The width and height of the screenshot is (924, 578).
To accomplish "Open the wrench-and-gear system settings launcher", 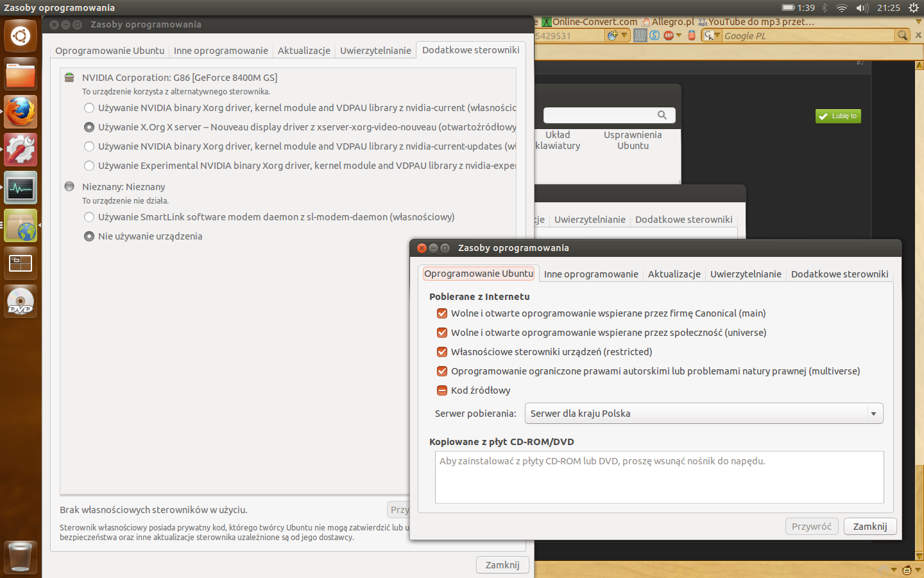I will coord(21,150).
